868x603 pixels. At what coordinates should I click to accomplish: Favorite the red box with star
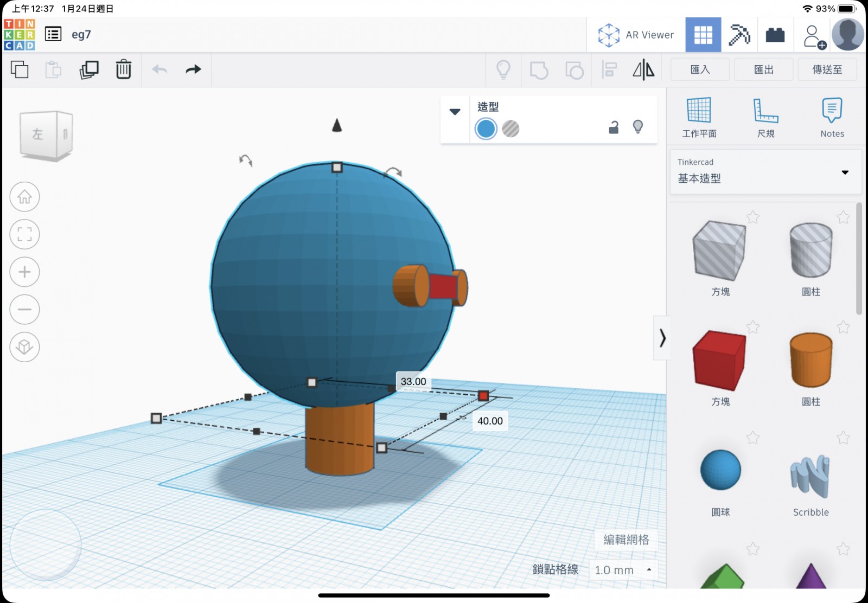(753, 327)
